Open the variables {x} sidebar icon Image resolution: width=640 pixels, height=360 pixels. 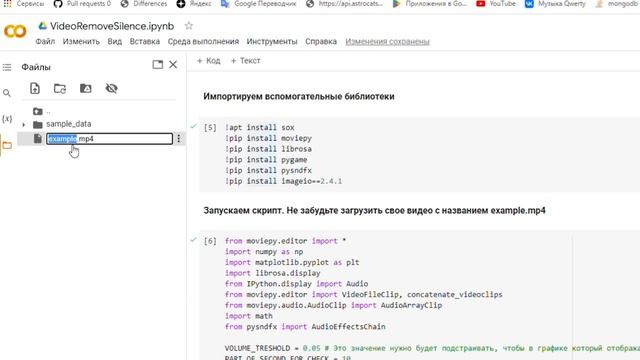point(7,119)
